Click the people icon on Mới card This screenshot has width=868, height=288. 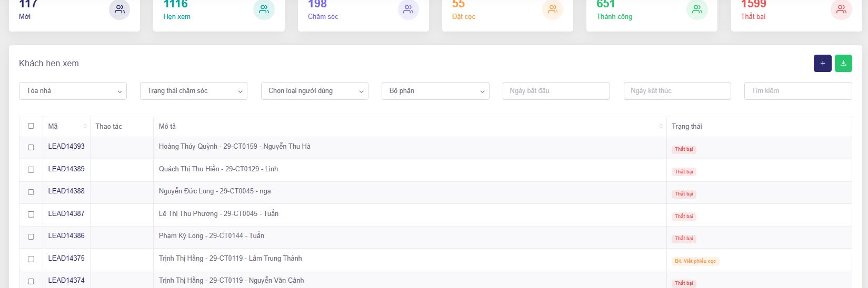119,9
